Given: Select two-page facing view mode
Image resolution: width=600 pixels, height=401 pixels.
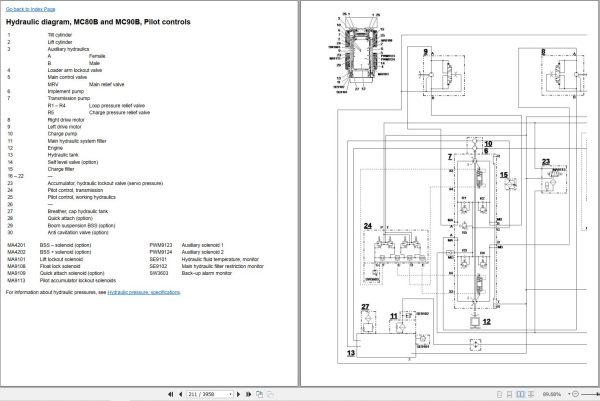Looking at the screenshot, I should tap(520, 394).
